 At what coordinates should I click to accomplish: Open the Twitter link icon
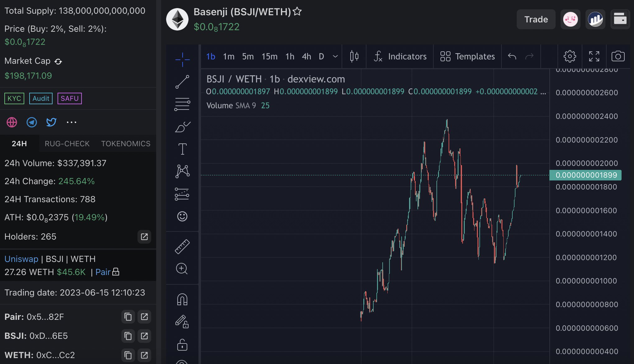coord(51,122)
